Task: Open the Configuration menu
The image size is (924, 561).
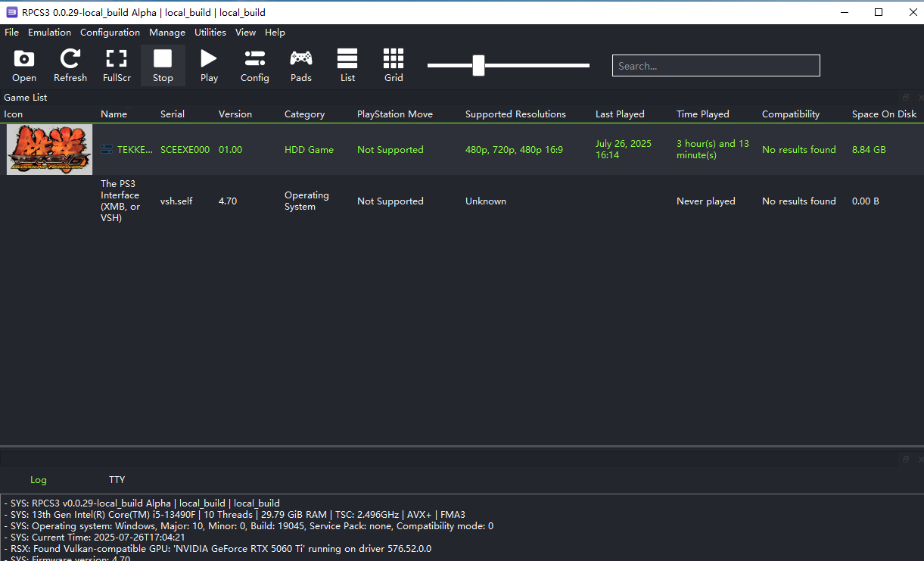Action: point(110,33)
